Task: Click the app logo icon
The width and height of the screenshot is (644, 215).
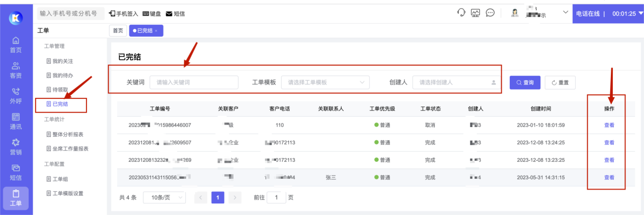Action: [x=16, y=18]
